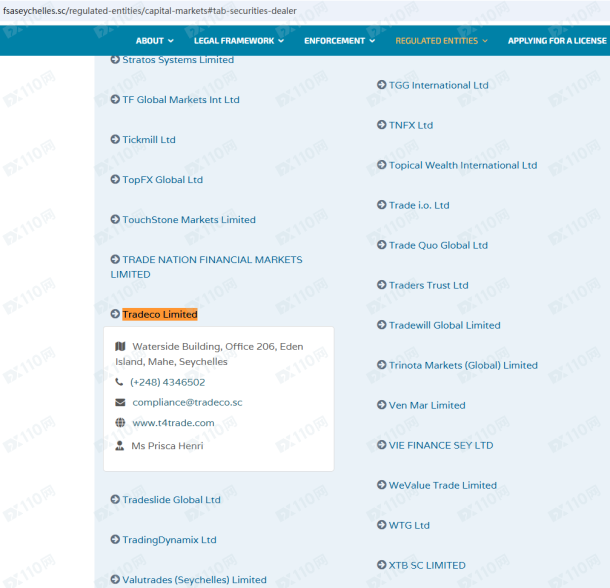
Task: Click arrow icon beside Tradeslide Global Ltd
Action: [115, 499]
